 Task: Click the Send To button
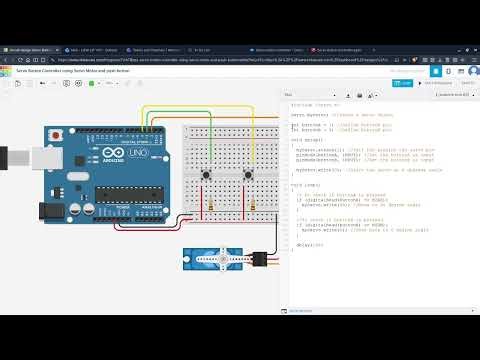(x=468, y=83)
